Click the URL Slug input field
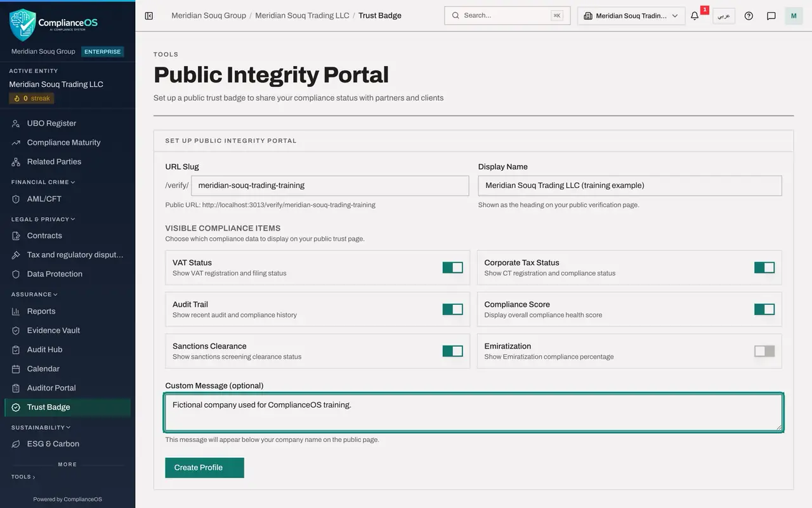The image size is (812, 508). (330, 185)
